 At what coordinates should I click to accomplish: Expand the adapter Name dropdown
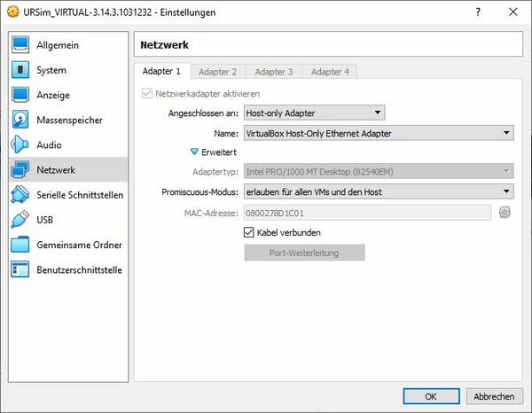point(379,134)
